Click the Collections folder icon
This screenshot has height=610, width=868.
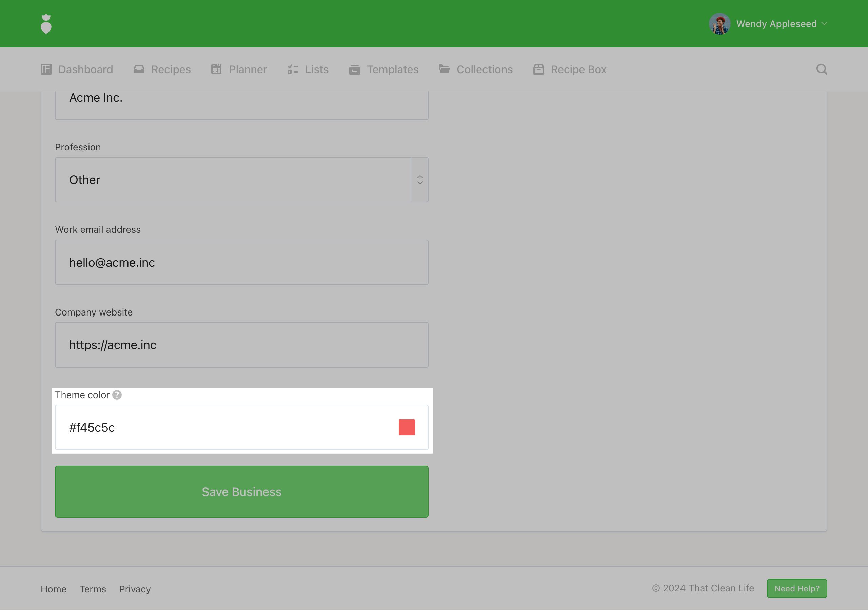pos(444,69)
